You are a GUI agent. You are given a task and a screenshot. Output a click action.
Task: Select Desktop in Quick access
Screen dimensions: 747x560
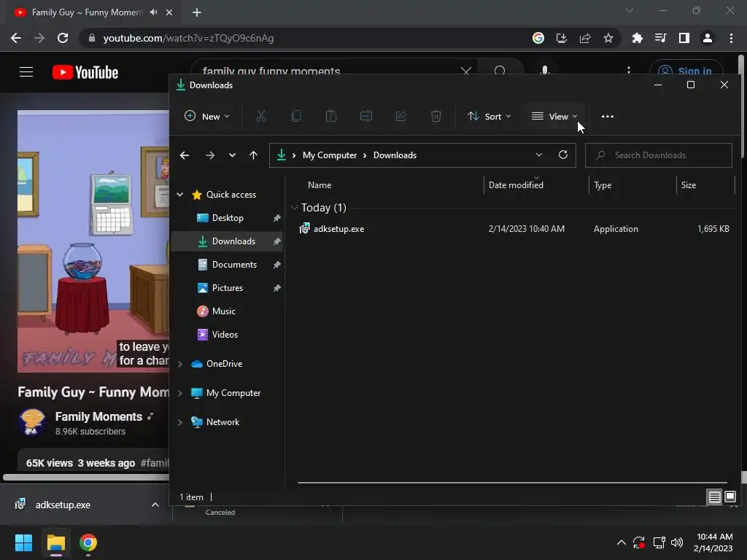227,218
